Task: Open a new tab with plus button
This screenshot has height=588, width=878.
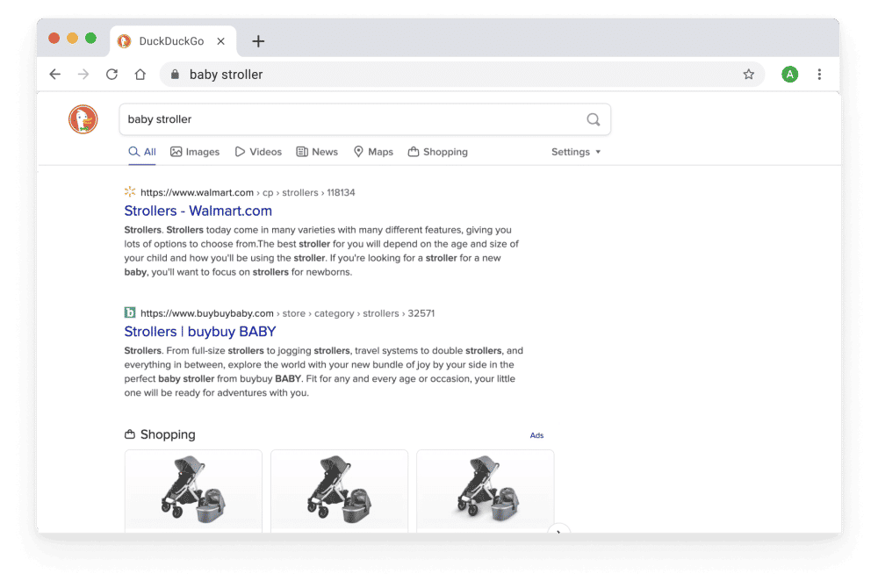Action: point(258,41)
